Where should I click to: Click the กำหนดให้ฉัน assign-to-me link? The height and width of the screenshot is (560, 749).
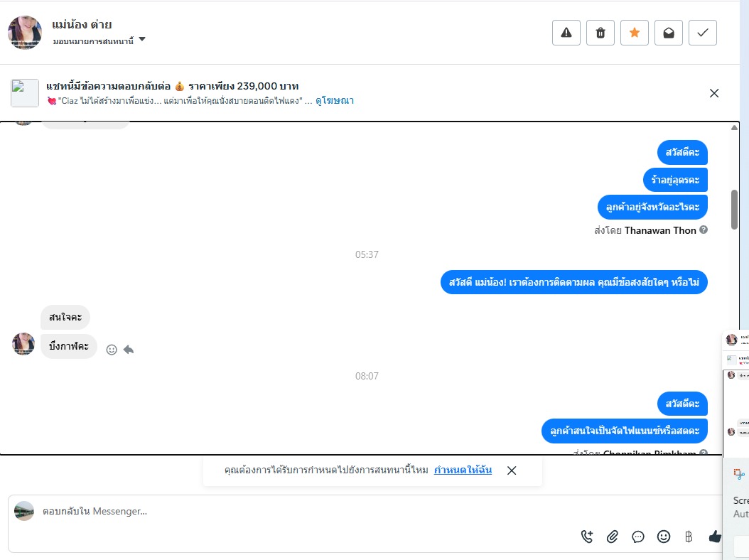pos(463,470)
